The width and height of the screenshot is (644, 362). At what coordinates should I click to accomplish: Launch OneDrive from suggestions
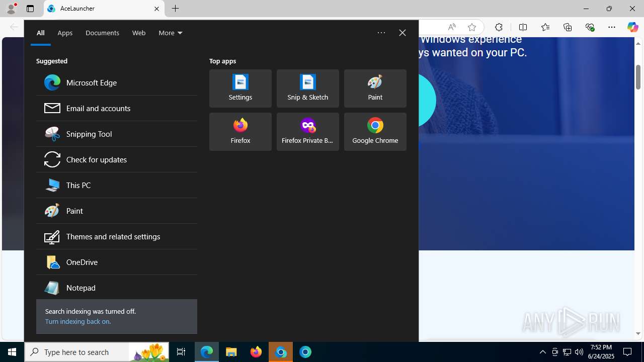coord(116,262)
